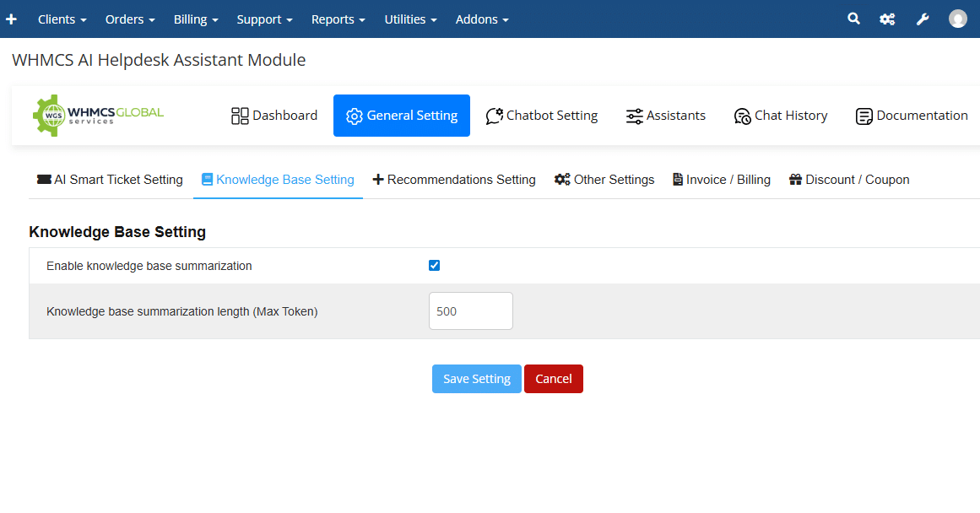The width and height of the screenshot is (980, 513).
Task: Go to Assistants section
Action: pyautogui.click(x=665, y=116)
